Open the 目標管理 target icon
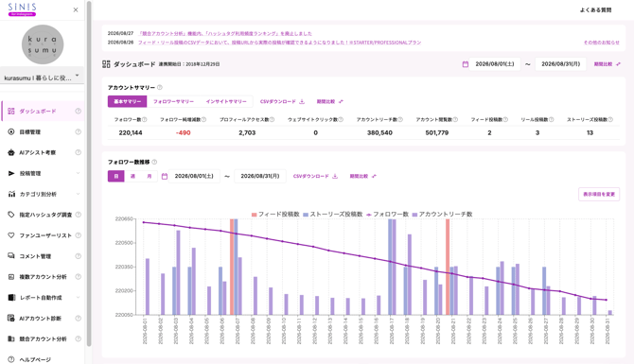This screenshot has height=364, width=634. (11, 131)
